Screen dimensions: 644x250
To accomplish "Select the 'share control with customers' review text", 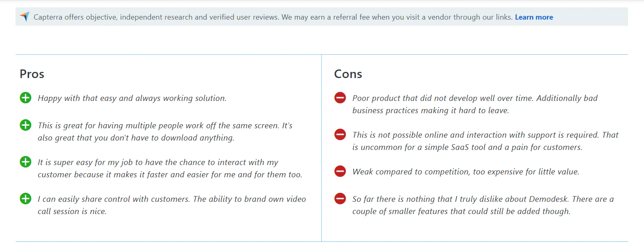I will click(x=172, y=205).
